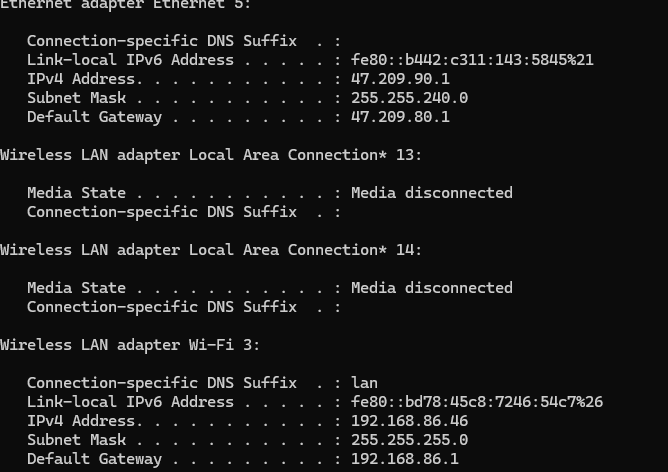The image size is (668, 472).
Task: Click the Local Area Connection* 13 heading
Action: coord(210,155)
